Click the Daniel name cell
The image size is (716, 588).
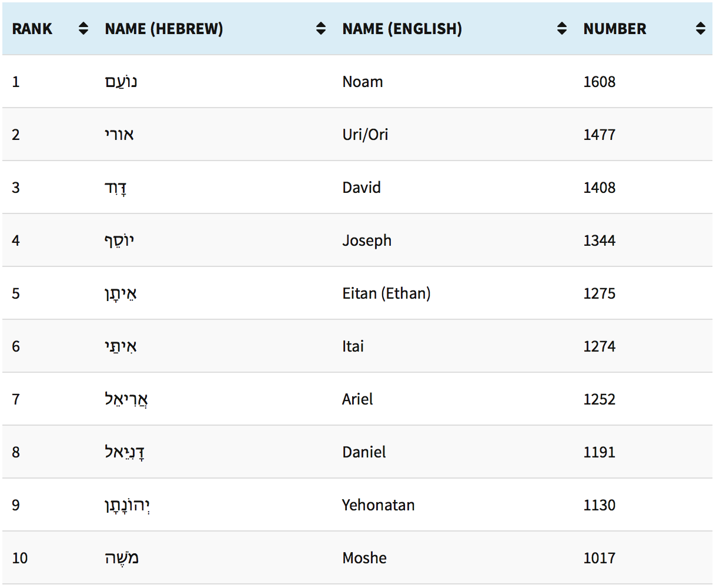[364, 452]
